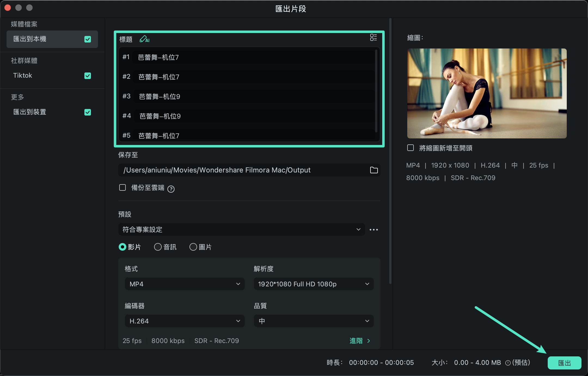Click the ballerina thumbnail preview
The image size is (588, 376).
487,93
